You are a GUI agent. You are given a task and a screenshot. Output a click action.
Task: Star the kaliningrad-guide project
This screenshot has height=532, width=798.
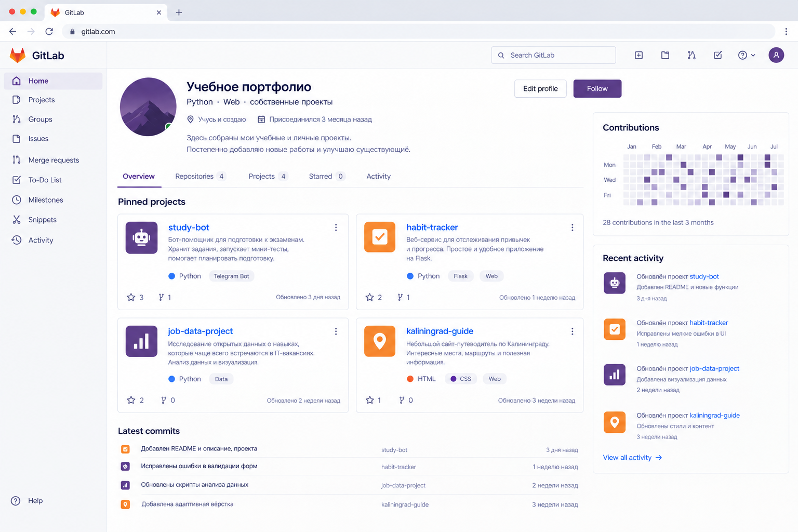pyautogui.click(x=369, y=400)
